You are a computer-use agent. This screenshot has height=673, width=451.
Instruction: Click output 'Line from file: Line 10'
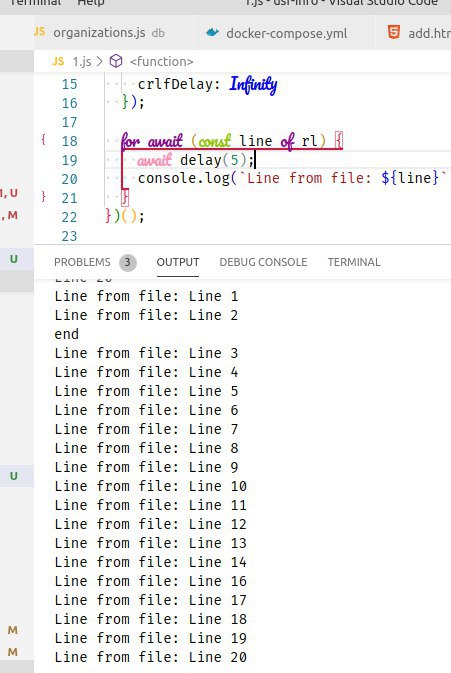(x=151, y=486)
